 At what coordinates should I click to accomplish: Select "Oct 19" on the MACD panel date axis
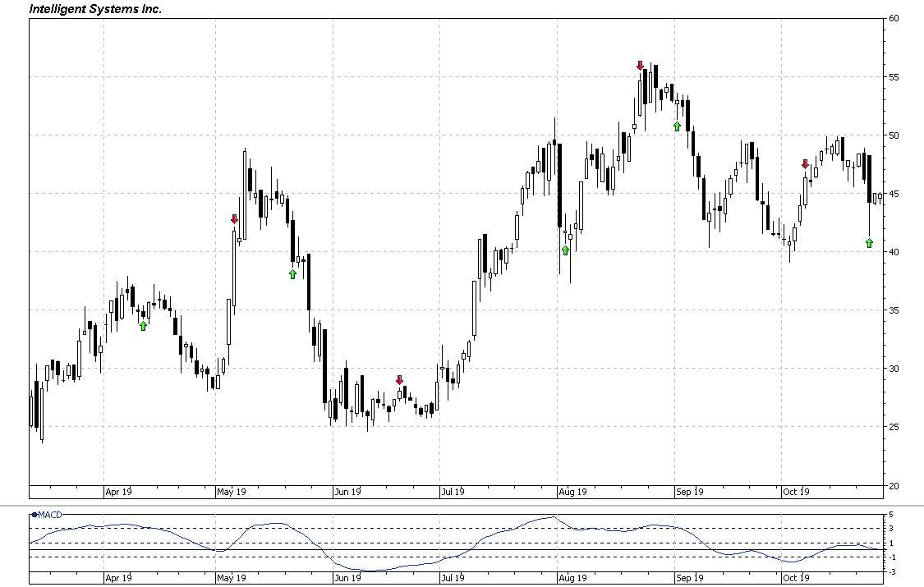[x=796, y=578]
